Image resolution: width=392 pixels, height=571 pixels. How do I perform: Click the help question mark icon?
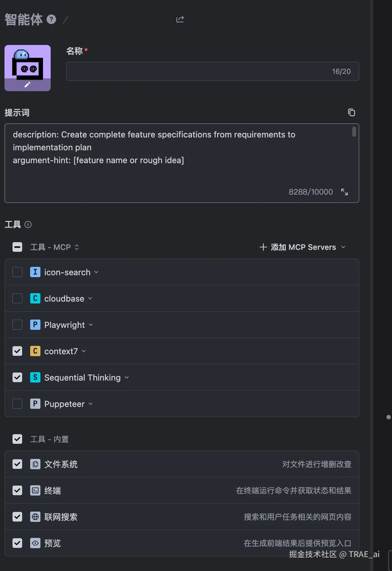51,20
